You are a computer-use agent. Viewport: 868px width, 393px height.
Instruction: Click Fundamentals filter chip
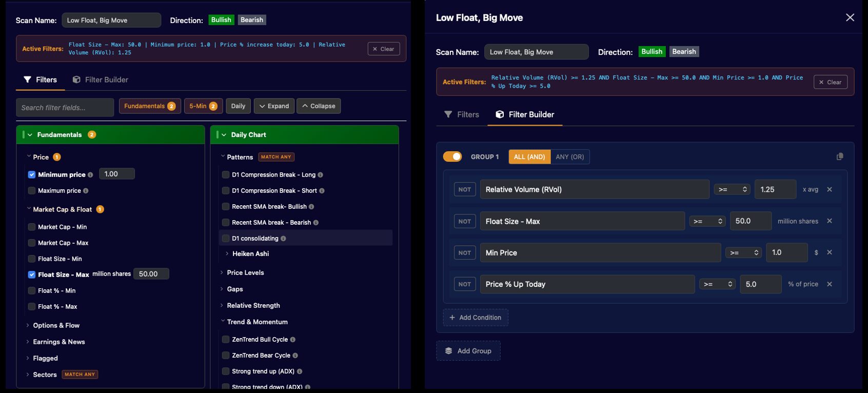[x=150, y=106]
